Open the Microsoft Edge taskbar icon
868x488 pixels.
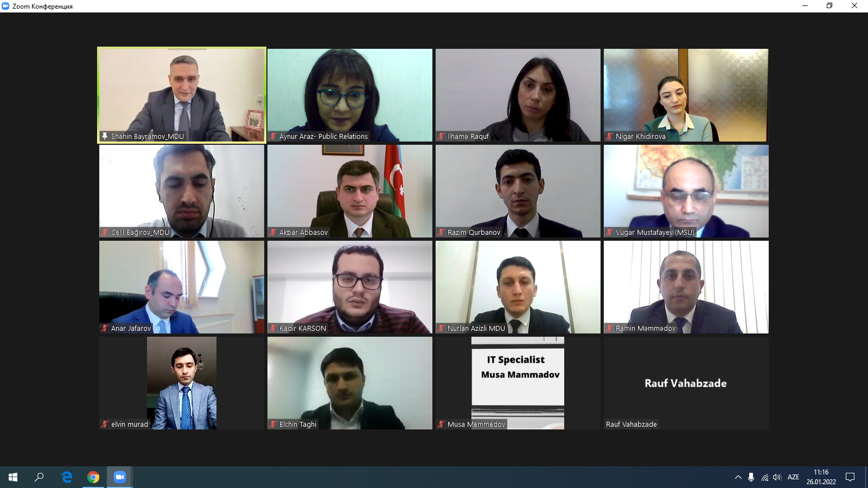click(x=67, y=477)
